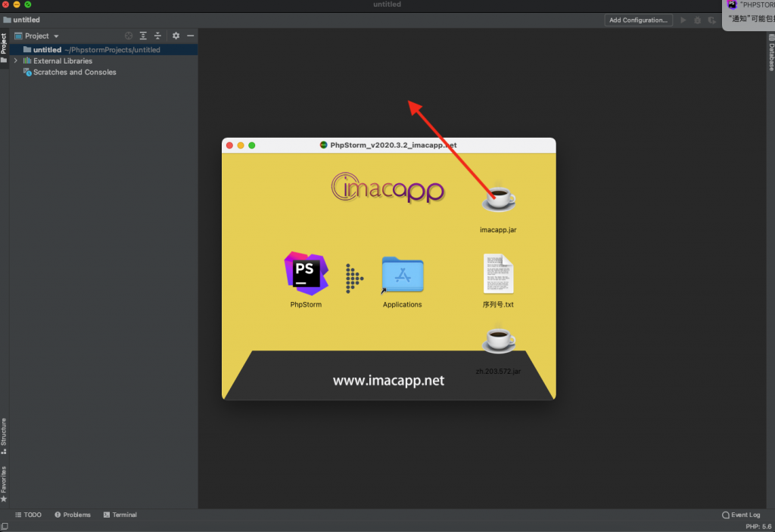Click the Collapse All icon in Project panel

click(157, 36)
